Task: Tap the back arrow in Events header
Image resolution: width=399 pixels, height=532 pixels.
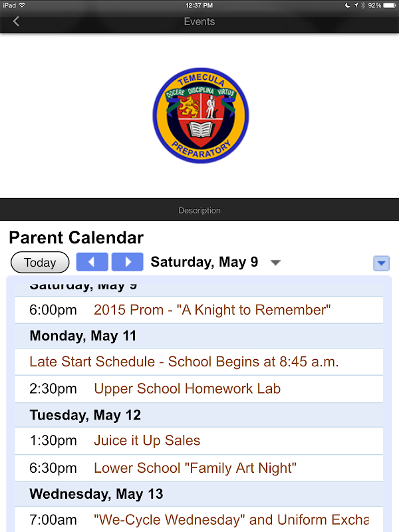Action: (16, 21)
